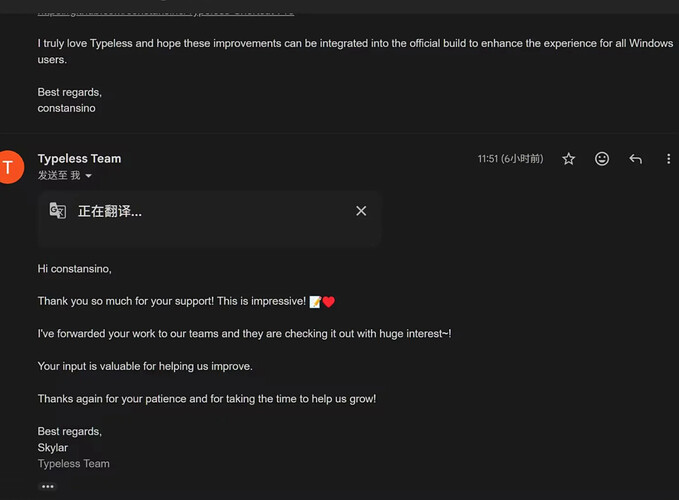Reply using the arrow icon
The height and width of the screenshot is (500, 679).
coord(635,159)
